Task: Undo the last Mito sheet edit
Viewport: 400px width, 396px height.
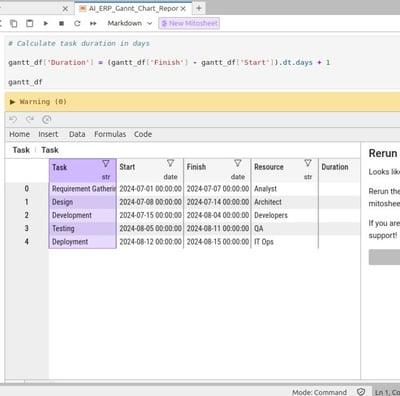Action: 13,119
